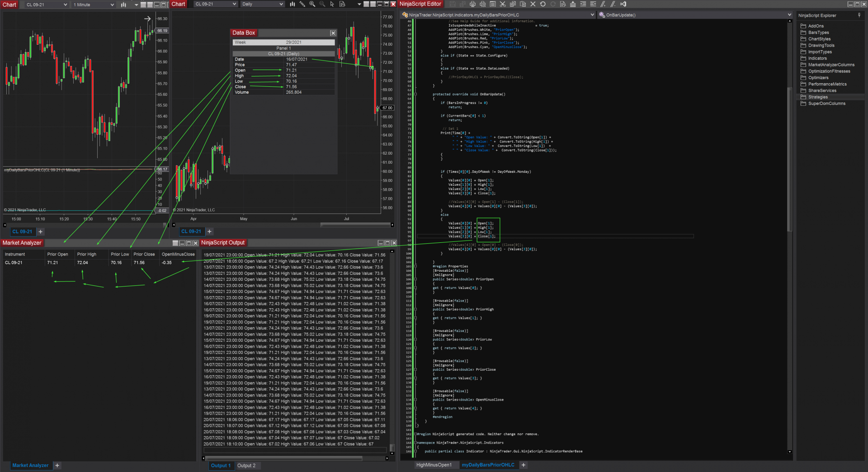This screenshot has width=868, height=472.
Task: Choose the cursor pointer tool in Daily chart
Action: click(332, 4)
